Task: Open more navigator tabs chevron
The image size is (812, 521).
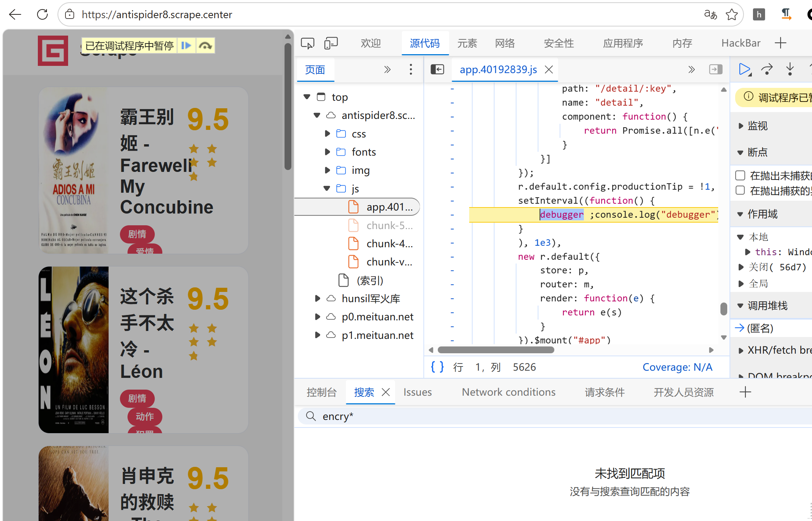Action: point(387,69)
